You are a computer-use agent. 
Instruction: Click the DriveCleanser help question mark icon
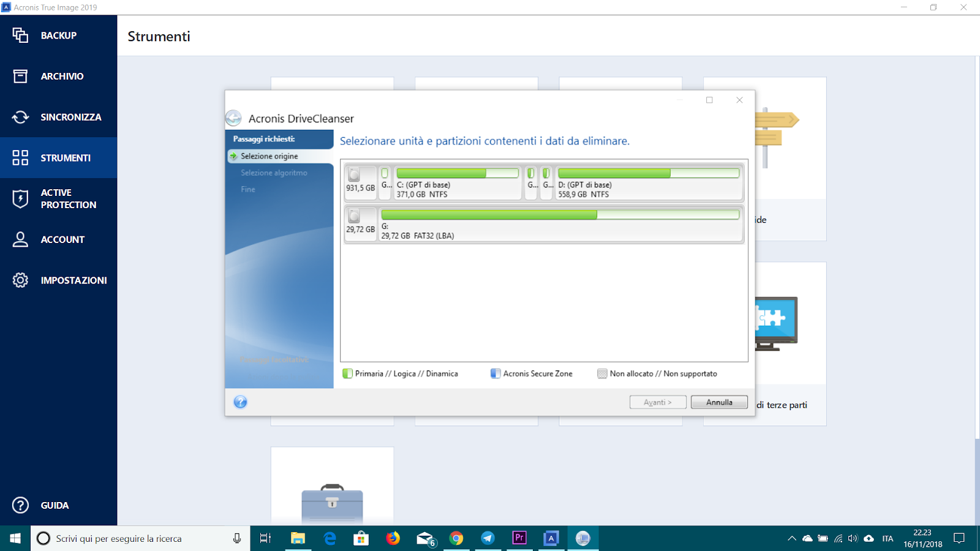[x=241, y=402]
